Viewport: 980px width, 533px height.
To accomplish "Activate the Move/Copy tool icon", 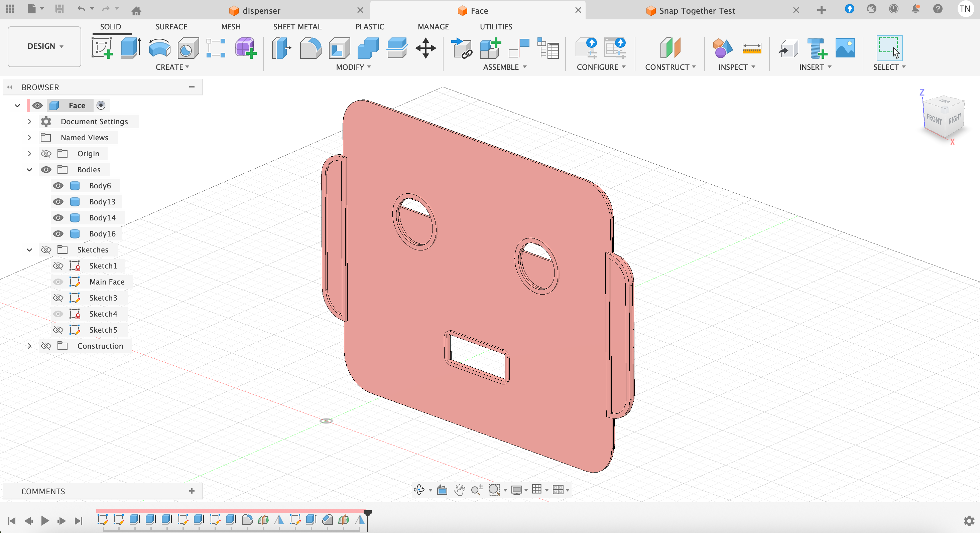I will click(x=425, y=48).
